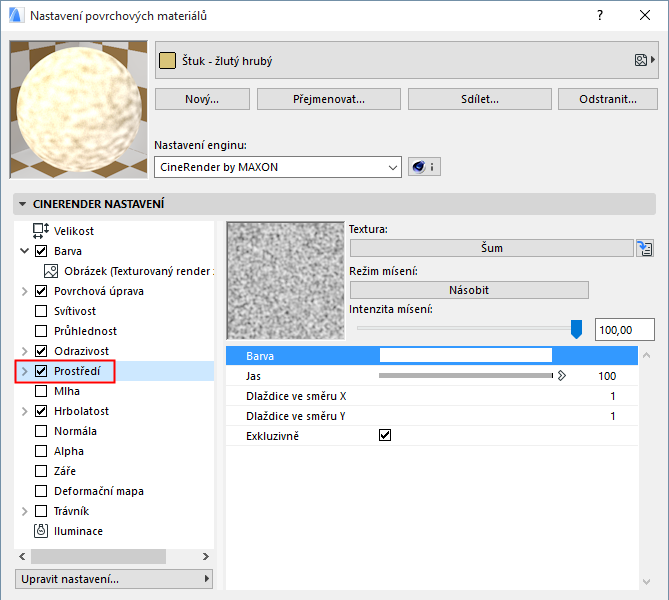Viewport: 669px width, 600px height.
Task: Enable the Záře checkbox
Action: click(41, 471)
